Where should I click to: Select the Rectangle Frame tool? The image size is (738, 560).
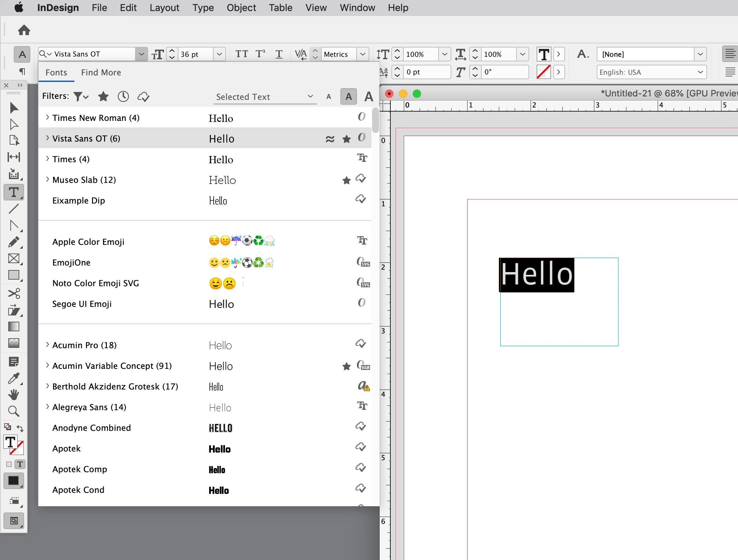(x=14, y=258)
